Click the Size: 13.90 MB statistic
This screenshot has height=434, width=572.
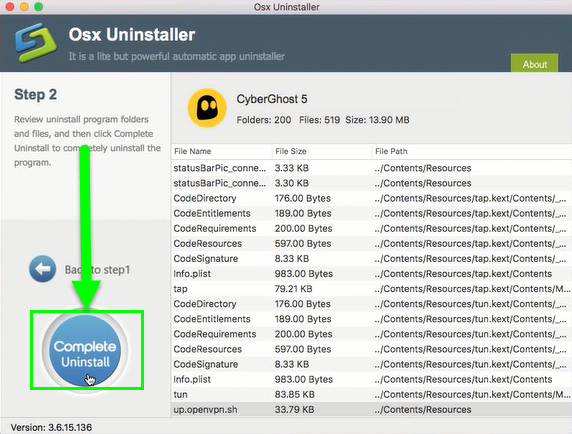(x=378, y=120)
